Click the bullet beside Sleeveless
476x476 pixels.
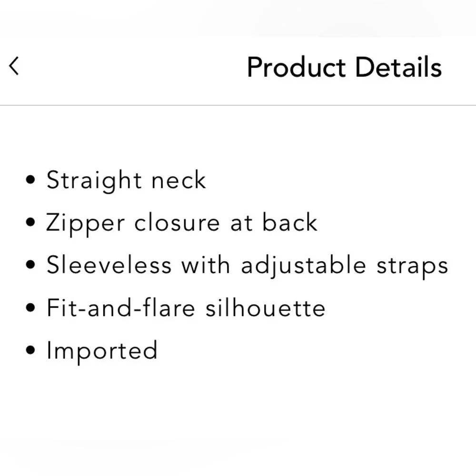(30, 265)
